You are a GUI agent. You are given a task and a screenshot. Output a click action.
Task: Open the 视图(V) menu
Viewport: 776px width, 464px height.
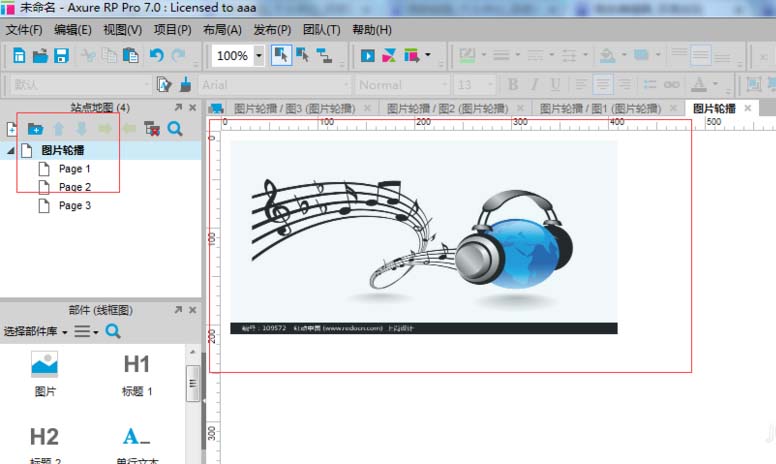(x=122, y=30)
